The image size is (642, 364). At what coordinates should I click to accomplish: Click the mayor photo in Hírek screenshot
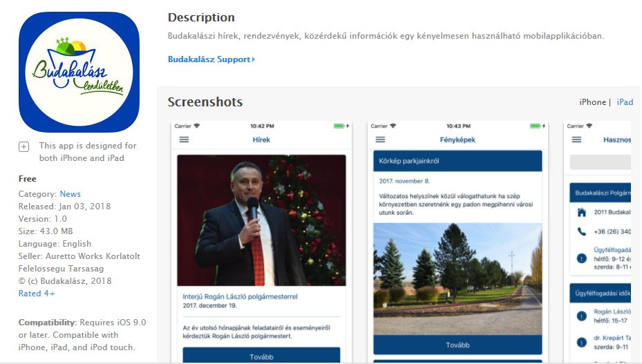[261, 220]
